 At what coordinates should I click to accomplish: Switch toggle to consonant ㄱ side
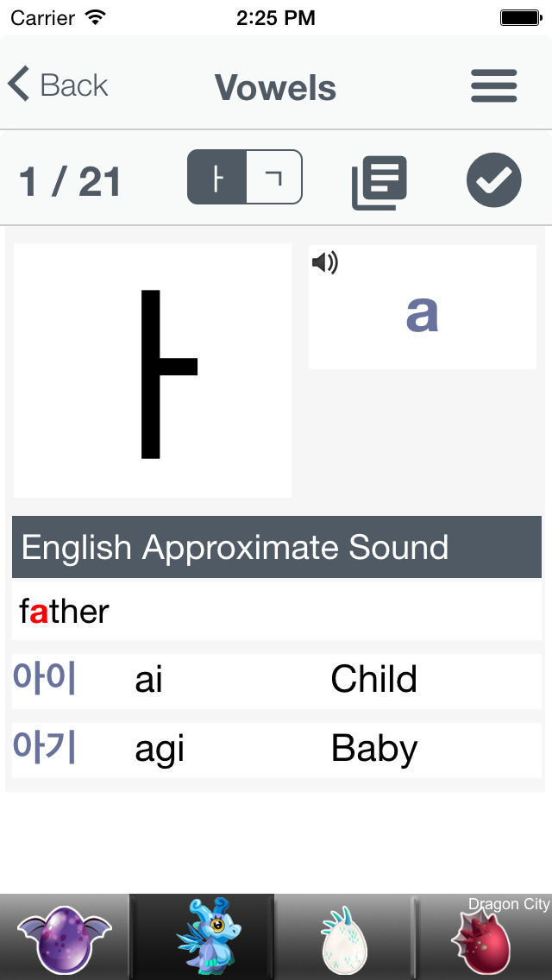(274, 177)
